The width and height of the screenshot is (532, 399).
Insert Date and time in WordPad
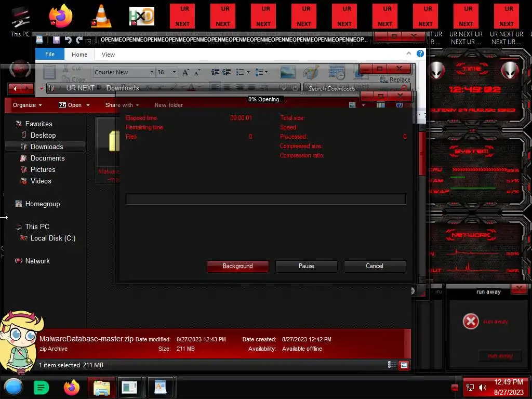(337, 72)
